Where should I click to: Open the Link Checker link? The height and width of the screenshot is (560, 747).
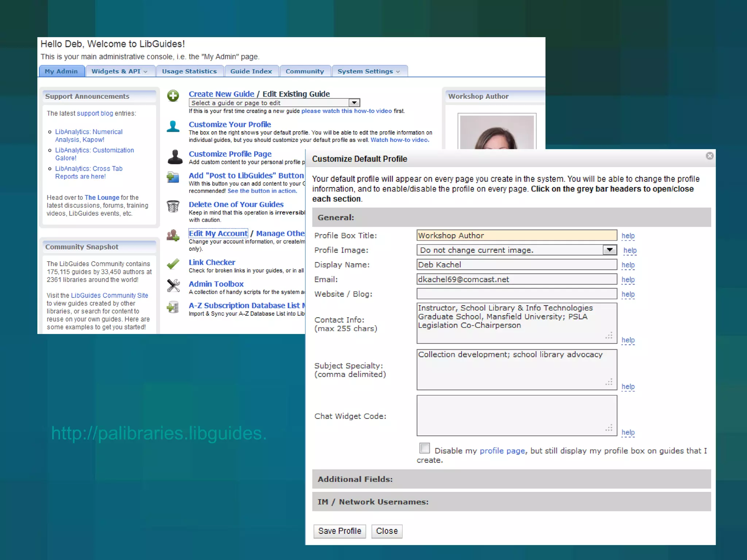click(212, 262)
